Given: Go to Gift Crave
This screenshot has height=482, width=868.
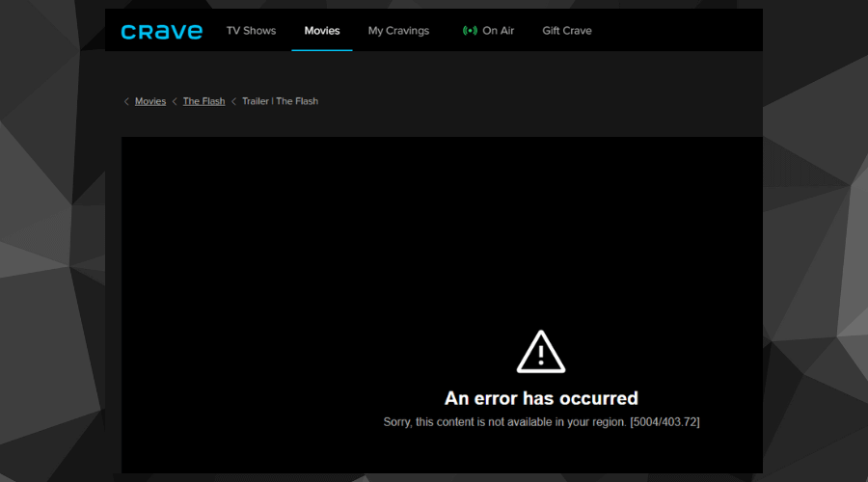Looking at the screenshot, I should (x=567, y=31).
